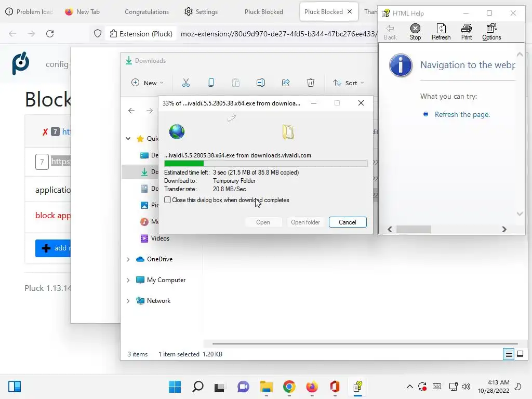Click the Copy icon in Downloads toolbar
The width and height of the screenshot is (532, 399).
[x=211, y=83]
